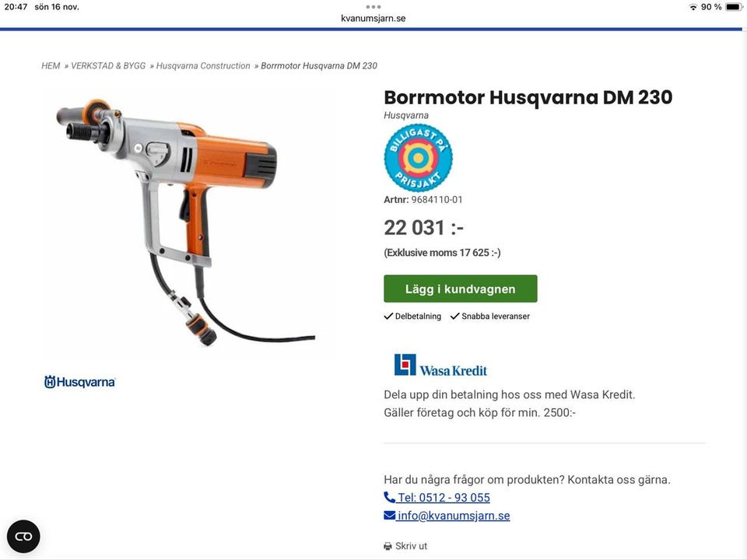
Task: Click the Skriv ut print link
Action: point(411,546)
